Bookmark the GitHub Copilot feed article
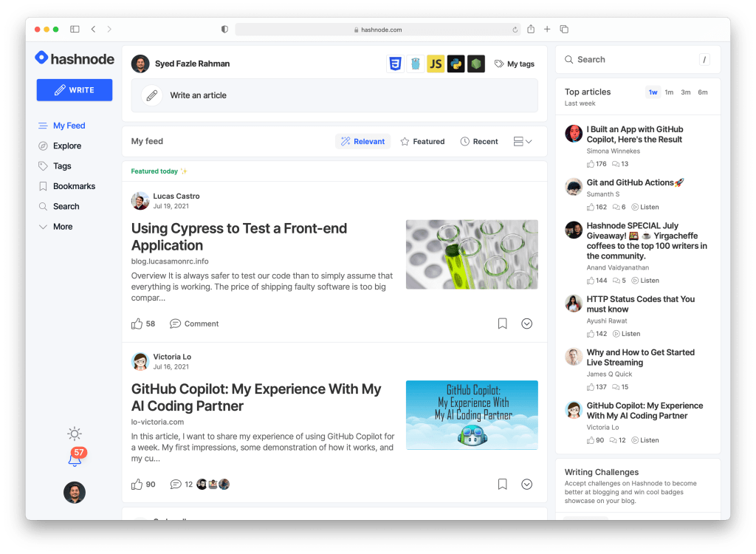The image size is (756, 554). tap(502, 485)
